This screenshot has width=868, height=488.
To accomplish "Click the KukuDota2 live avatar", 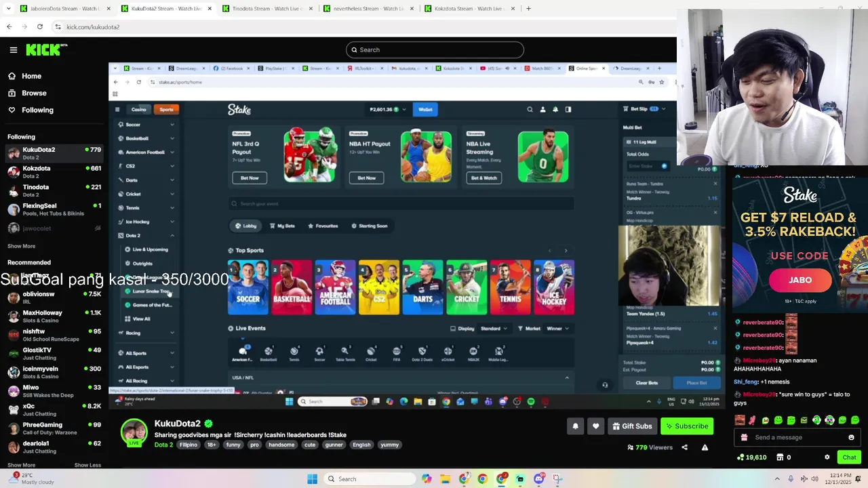I will (x=134, y=432).
